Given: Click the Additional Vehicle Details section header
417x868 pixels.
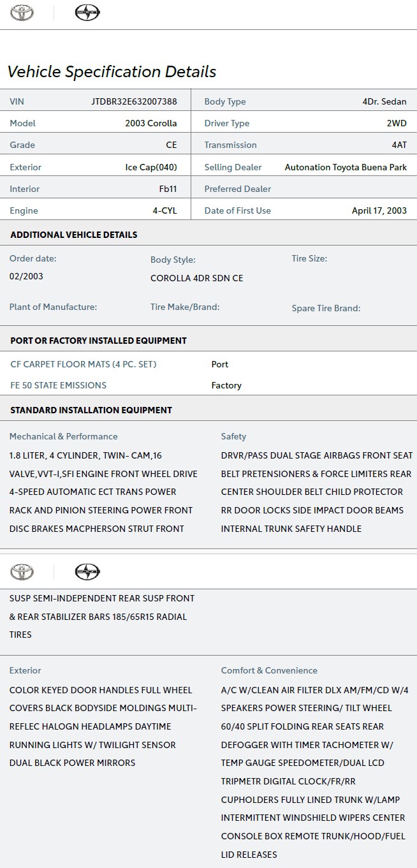Looking at the screenshot, I should [x=73, y=235].
